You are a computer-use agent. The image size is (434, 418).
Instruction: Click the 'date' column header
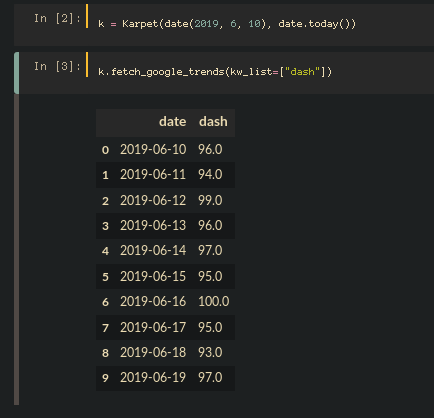point(172,122)
